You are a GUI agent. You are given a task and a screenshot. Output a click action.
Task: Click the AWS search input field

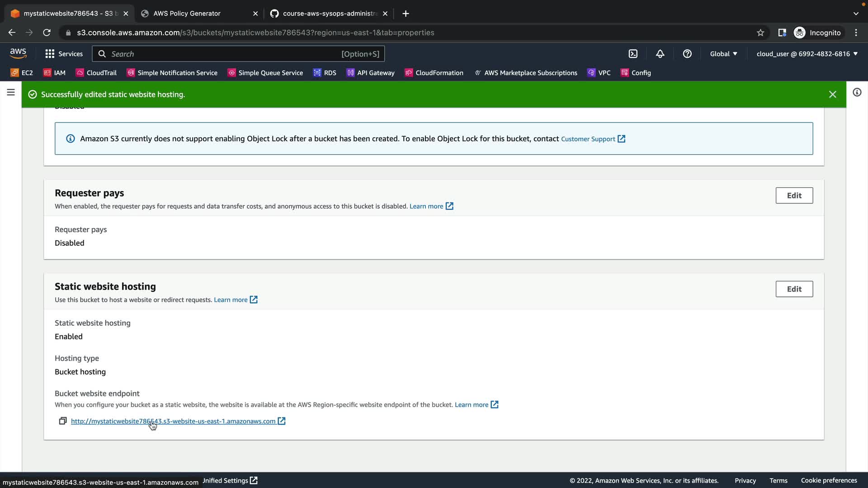pos(226,54)
